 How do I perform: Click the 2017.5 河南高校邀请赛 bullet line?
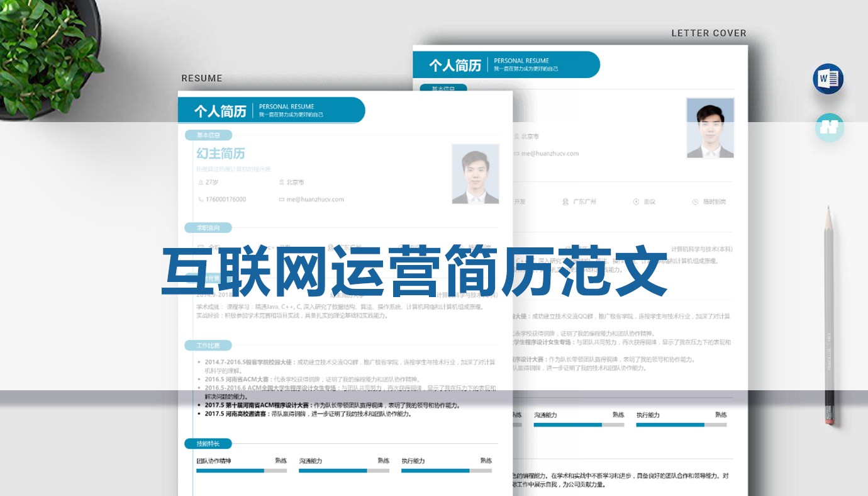pyautogui.click(x=308, y=414)
